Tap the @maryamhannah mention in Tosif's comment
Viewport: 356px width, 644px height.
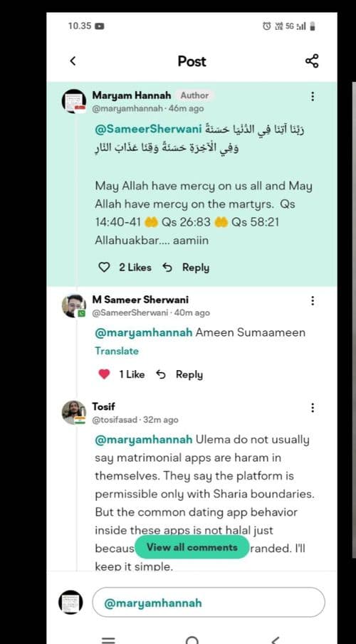(x=144, y=440)
